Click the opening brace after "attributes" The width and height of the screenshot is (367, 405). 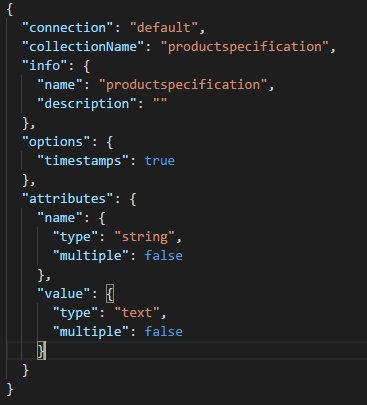[x=133, y=199]
